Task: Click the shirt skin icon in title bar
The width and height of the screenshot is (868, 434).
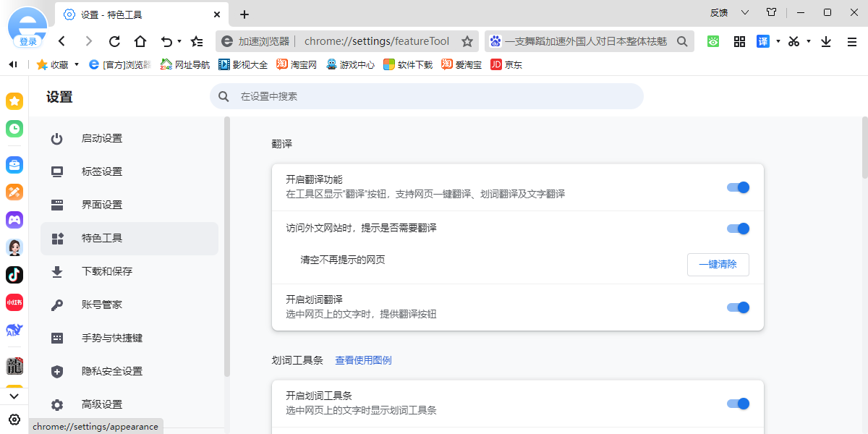Action: click(x=771, y=12)
